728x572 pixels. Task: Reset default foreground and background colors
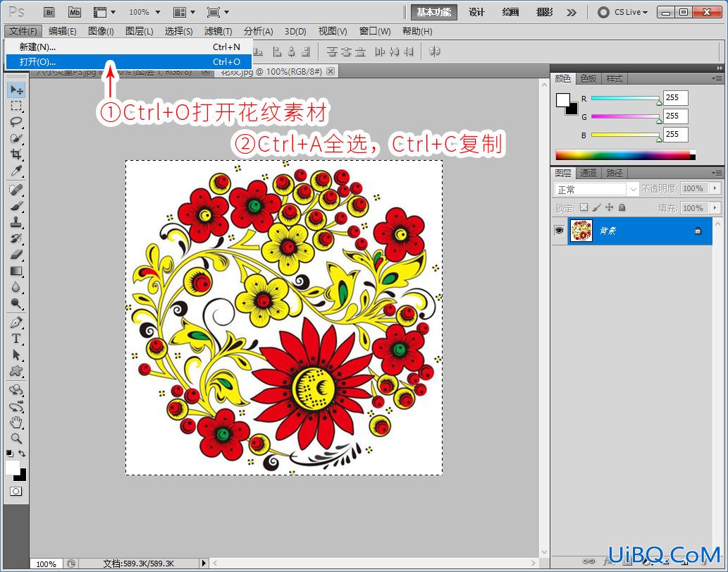point(9,453)
